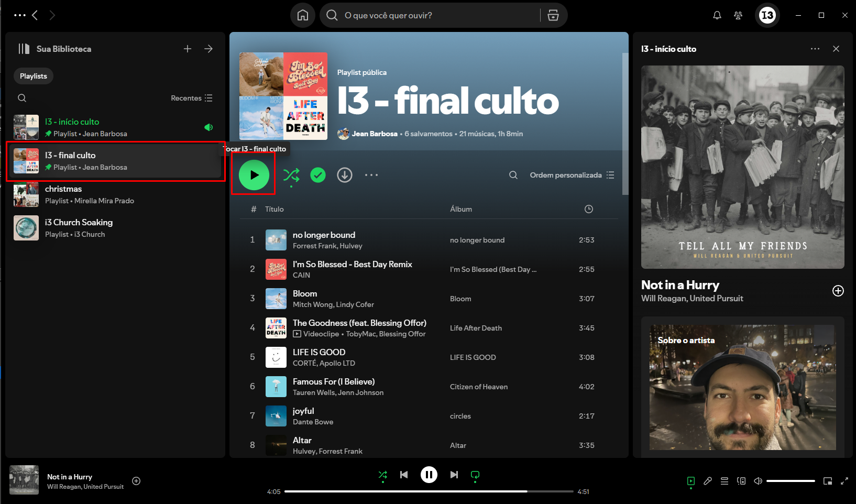Select track Altar
The height and width of the screenshot is (504, 856).
click(429, 445)
